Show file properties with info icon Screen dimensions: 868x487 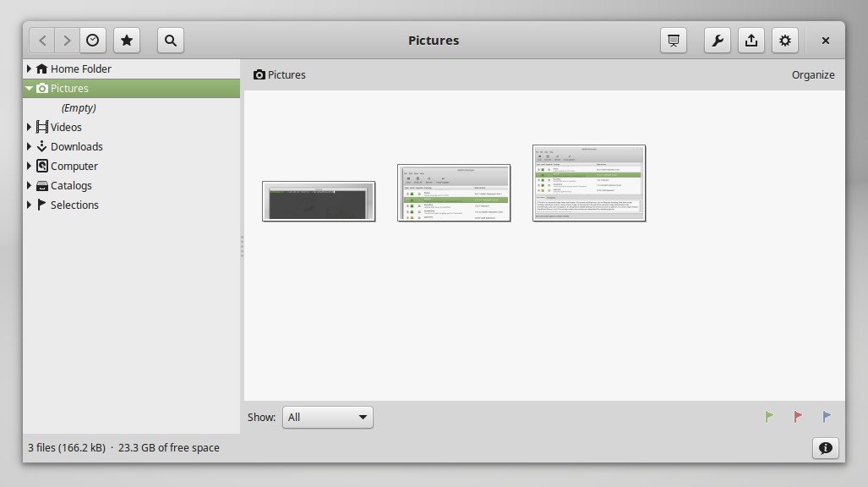(x=826, y=448)
